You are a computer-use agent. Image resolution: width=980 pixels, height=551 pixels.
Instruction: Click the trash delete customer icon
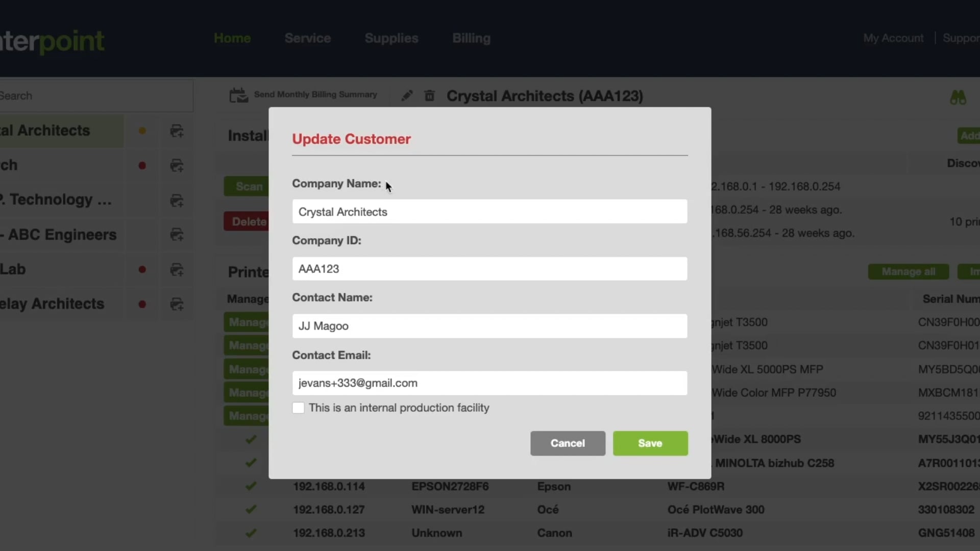pyautogui.click(x=429, y=96)
